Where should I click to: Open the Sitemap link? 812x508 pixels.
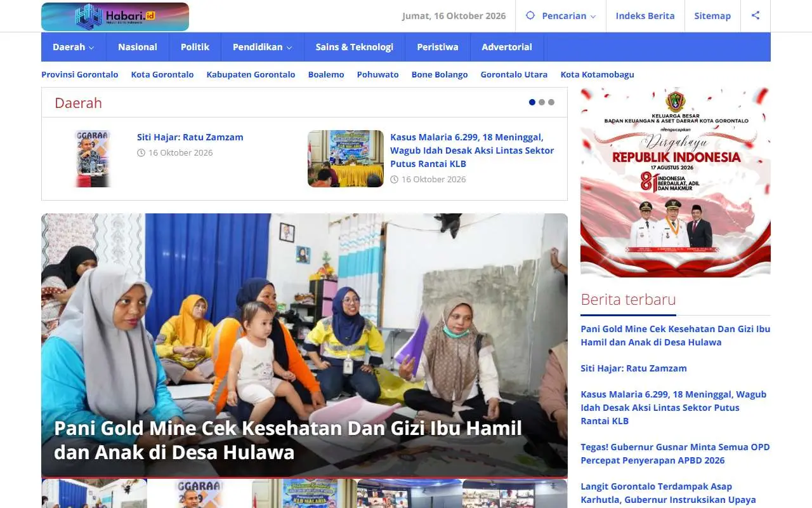712,16
